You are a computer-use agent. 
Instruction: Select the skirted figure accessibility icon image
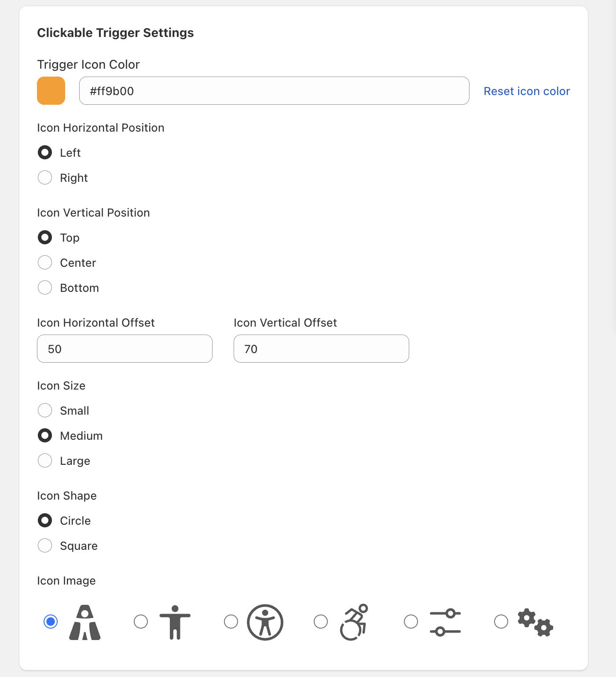tap(51, 622)
